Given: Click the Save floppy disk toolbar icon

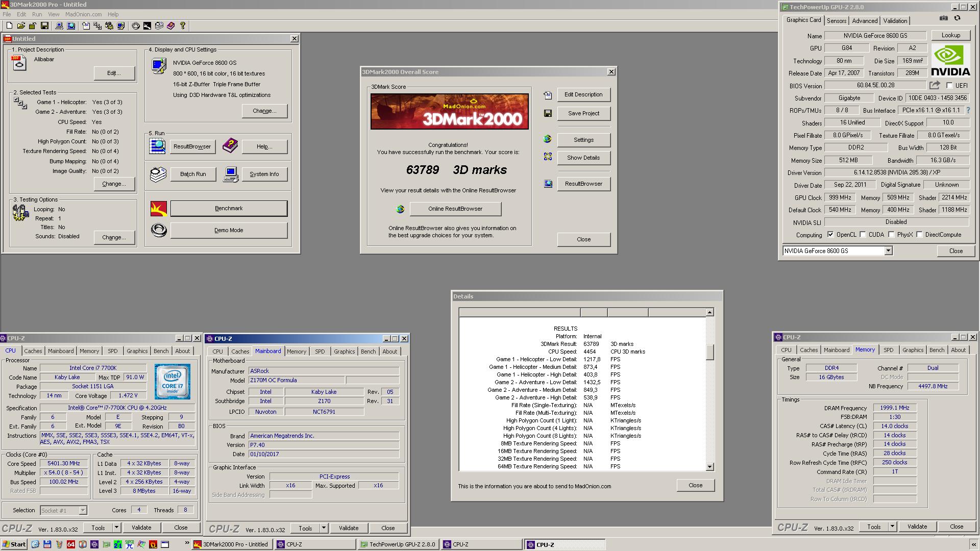Looking at the screenshot, I should tap(44, 26).
